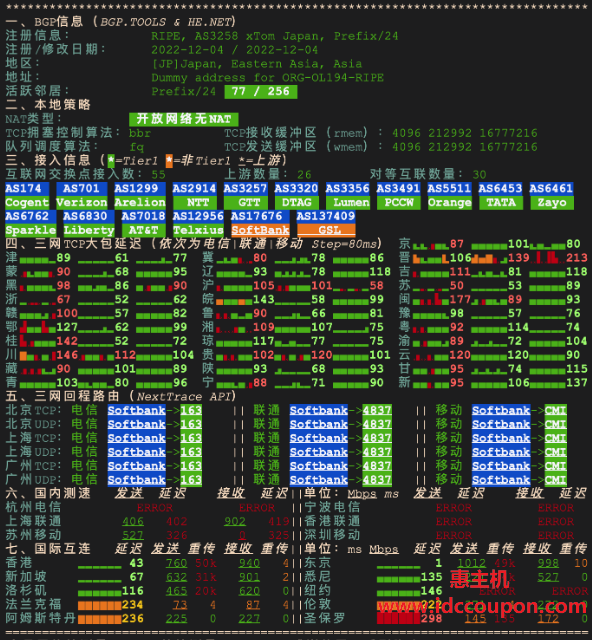Click the "fq" queue scheduler value
This screenshot has width=592, height=640.
(x=136, y=147)
